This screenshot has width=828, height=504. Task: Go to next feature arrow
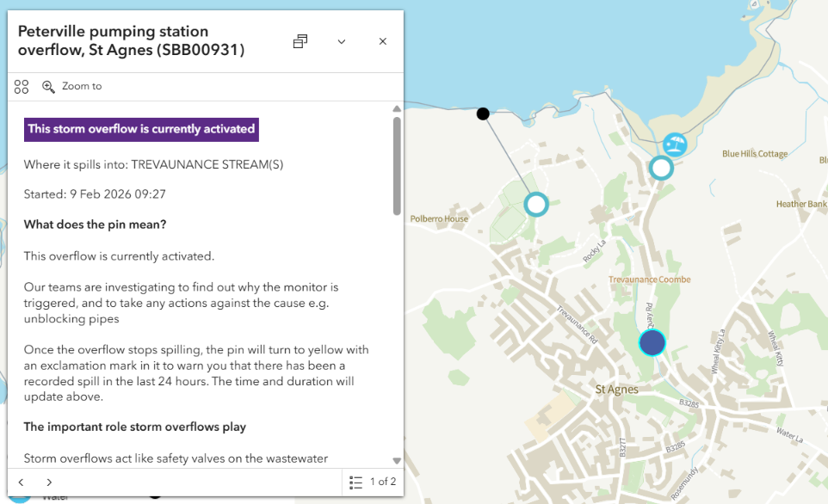49,482
